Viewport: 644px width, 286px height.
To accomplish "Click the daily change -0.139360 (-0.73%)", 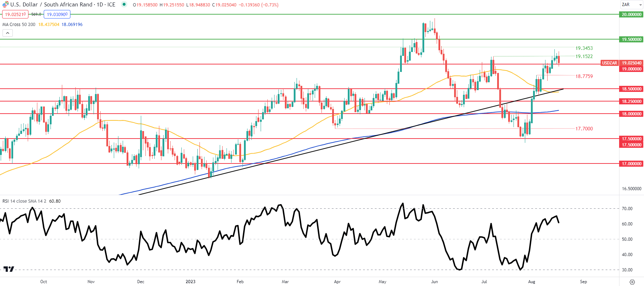I will [259, 5].
